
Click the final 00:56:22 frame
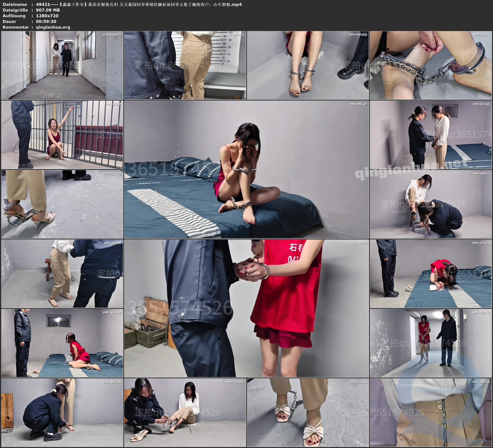(x=431, y=412)
